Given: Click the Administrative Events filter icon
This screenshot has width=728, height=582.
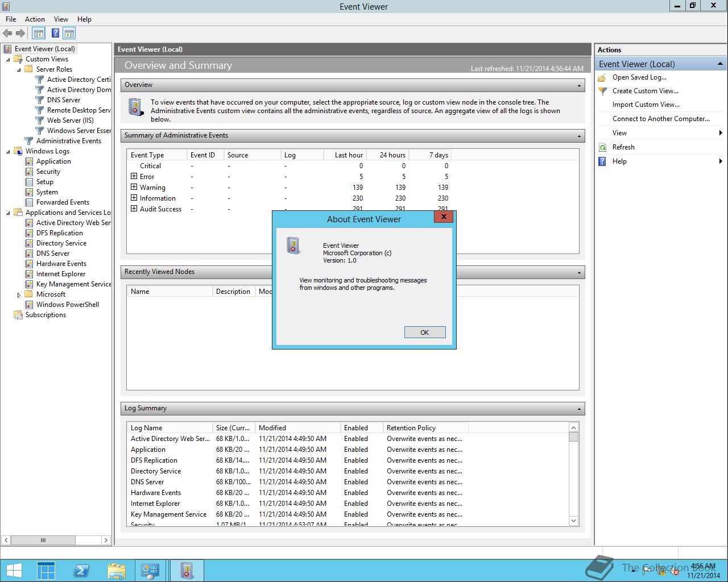Looking at the screenshot, I should (x=29, y=141).
